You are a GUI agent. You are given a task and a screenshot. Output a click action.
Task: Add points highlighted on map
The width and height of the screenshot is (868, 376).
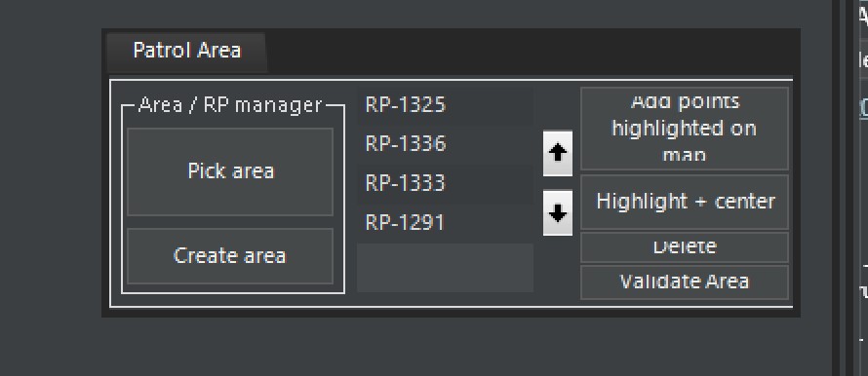[x=685, y=129]
